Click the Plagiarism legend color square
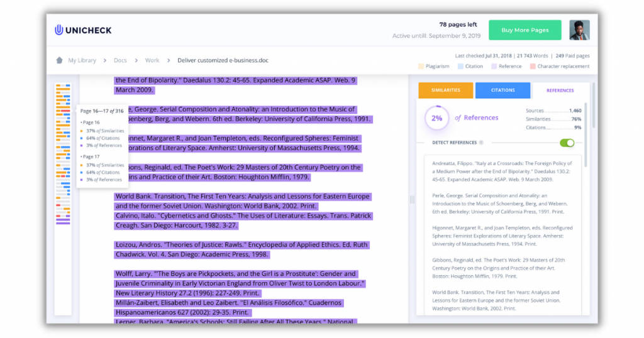The height and width of the screenshot is (338, 644). pyautogui.click(x=420, y=66)
